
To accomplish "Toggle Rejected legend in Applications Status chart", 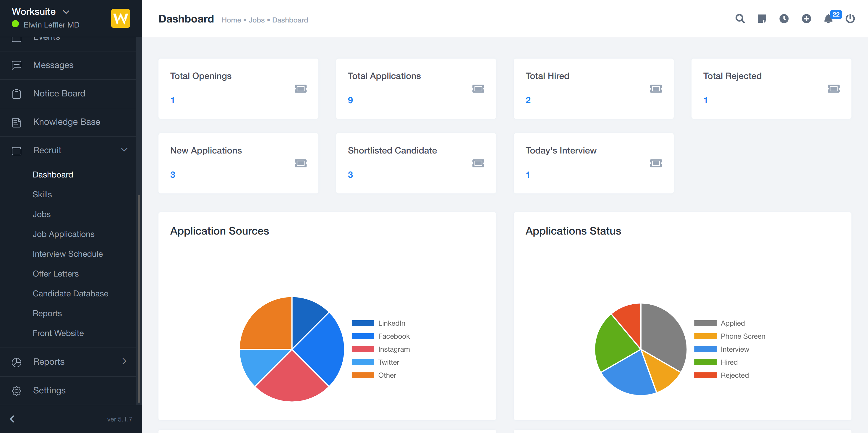I will click(x=734, y=375).
